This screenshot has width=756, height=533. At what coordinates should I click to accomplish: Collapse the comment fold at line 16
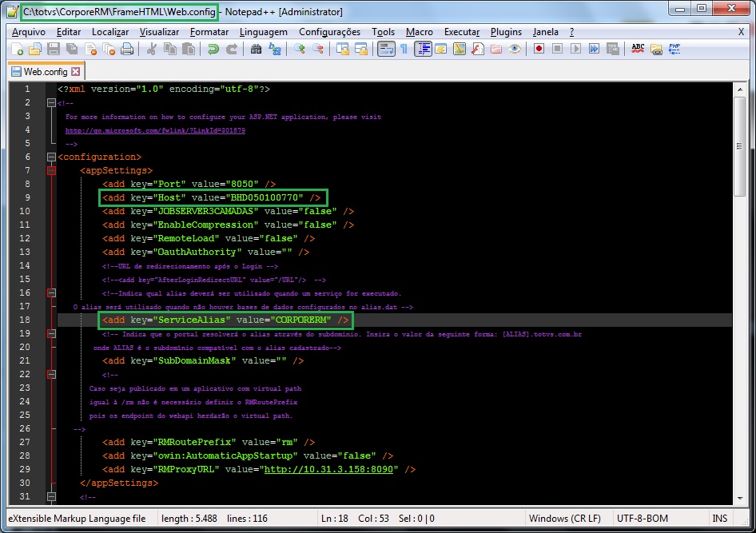(x=51, y=292)
